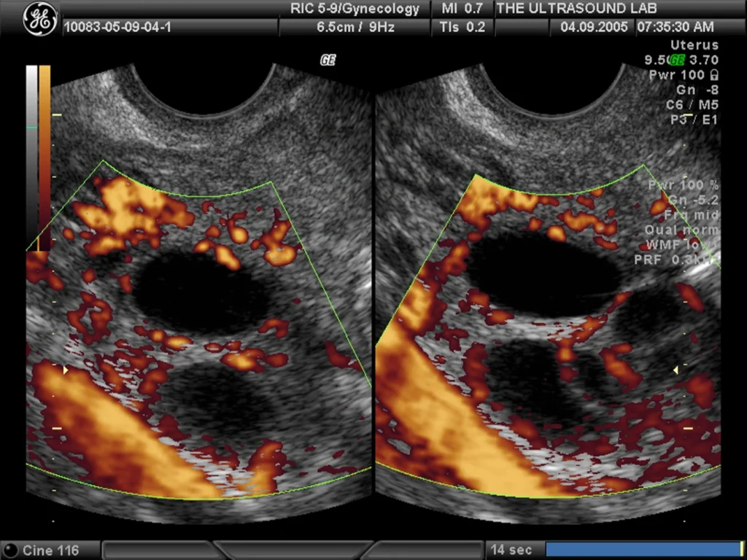Select the orange power Doppler color bar
The height and width of the screenshot is (560, 747).
tap(44, 157)
